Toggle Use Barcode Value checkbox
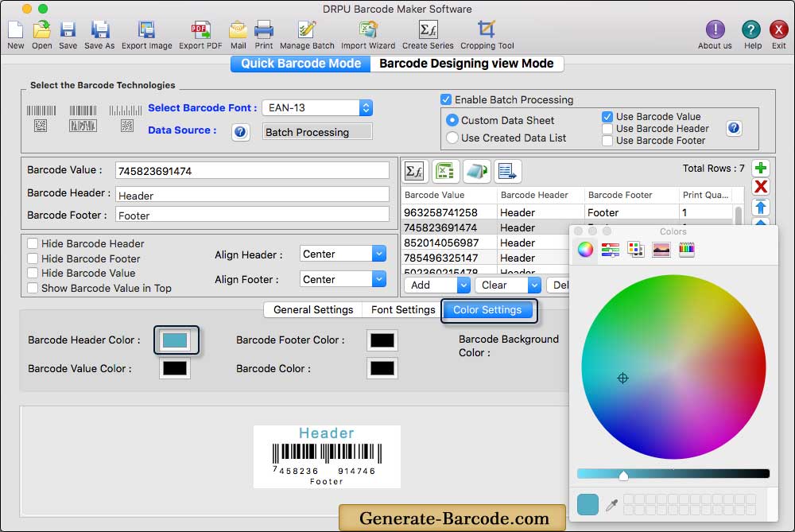Screen dimensions: 795x532 pos(607,117)
